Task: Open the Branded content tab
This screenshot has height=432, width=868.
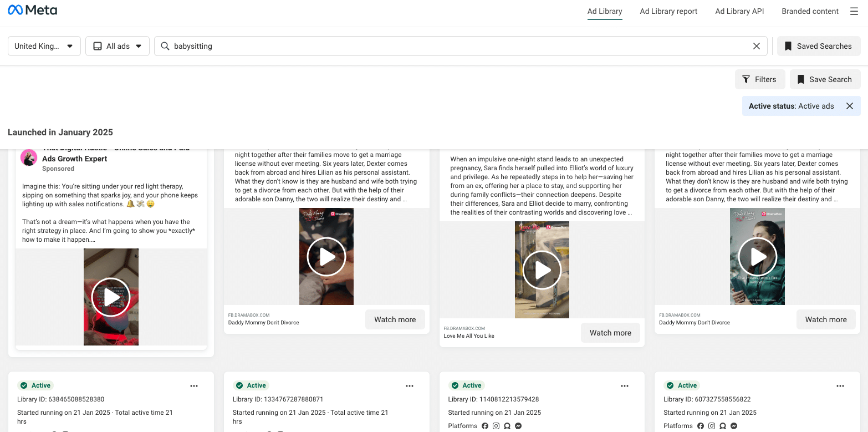Action: coord(810,11)
